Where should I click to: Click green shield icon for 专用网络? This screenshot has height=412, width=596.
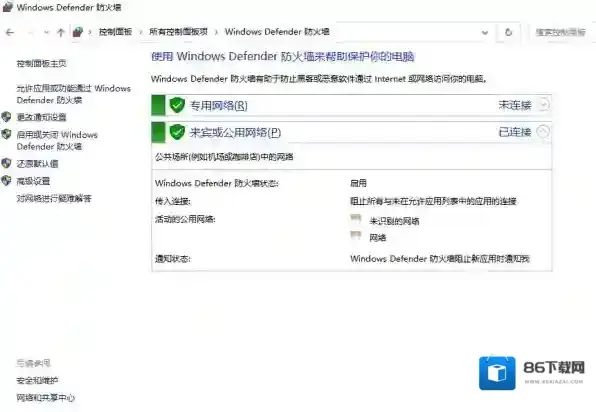[177, 105]
